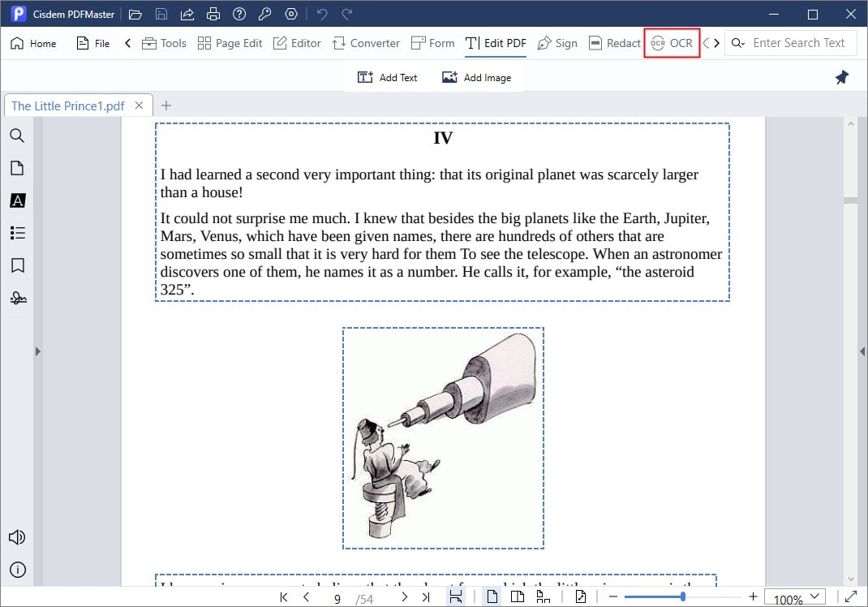Toggle two-page scrolling layout icon
Image resolution: width=868 pixels, height=607 pixels.
(x=543, y=597)
